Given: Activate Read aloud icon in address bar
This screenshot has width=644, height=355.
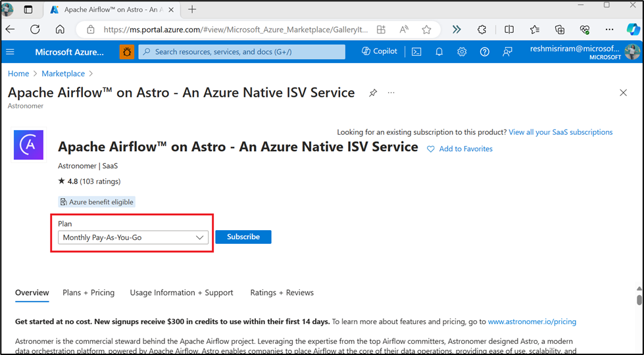Looking at the screenshot, I should click(x=404, y=30).
